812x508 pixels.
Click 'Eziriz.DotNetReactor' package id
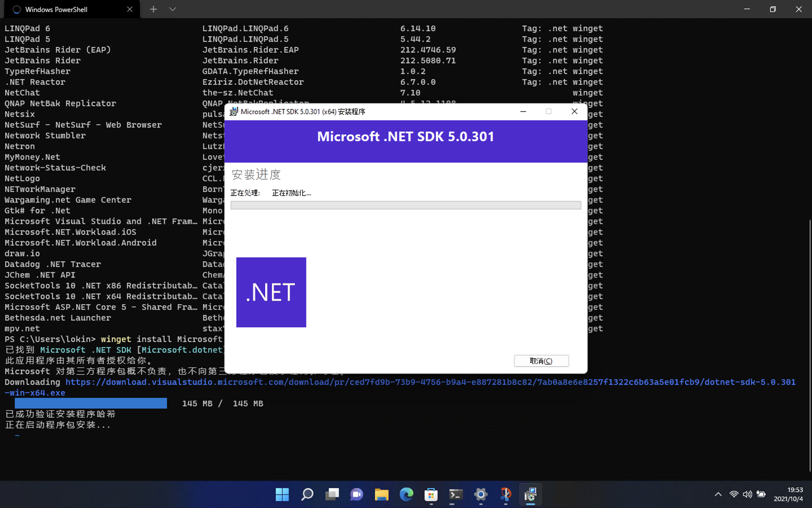(253, 82)
